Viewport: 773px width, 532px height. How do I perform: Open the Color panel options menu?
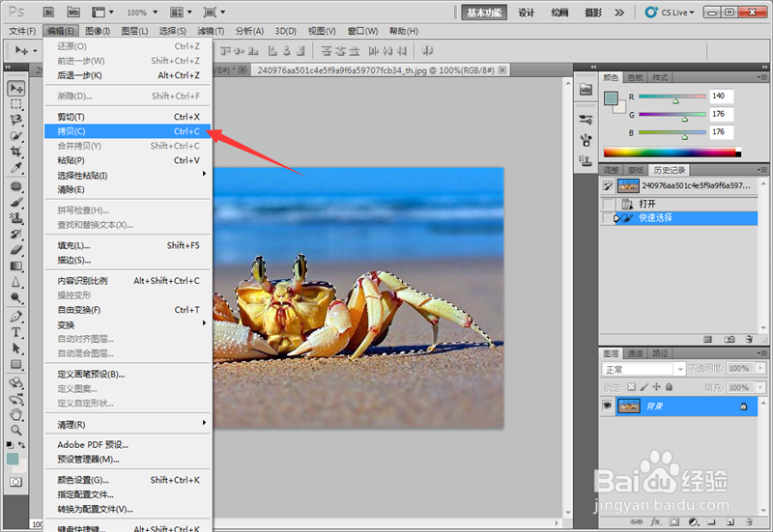pos(762,77)
